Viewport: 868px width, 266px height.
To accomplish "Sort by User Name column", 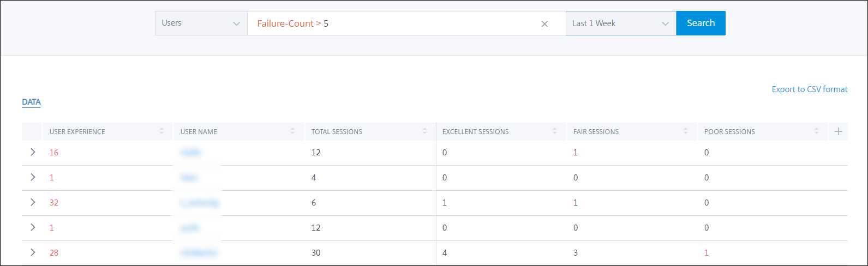I will point(292,131).
